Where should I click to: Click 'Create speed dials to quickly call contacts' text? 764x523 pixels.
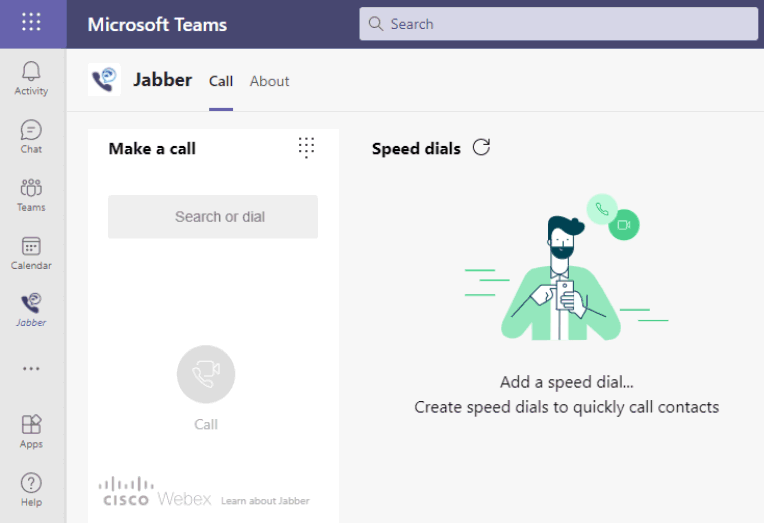coord(567,407)
